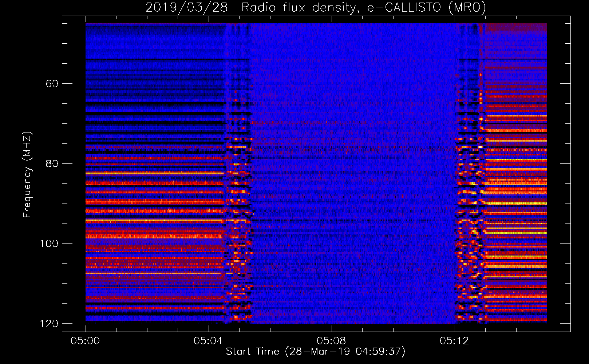Screen dimensions: 589x364
Task: Click the '80' frequency tick label
Action: tap(52, 163)
